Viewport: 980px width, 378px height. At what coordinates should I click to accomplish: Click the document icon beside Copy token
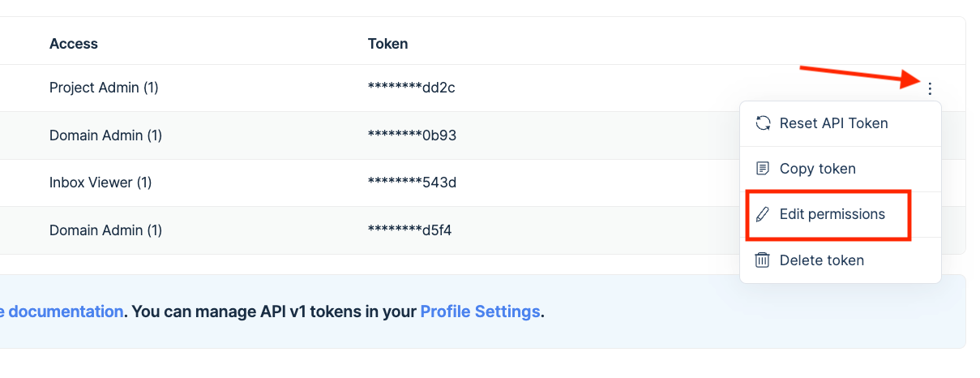[x=763, y=169]
